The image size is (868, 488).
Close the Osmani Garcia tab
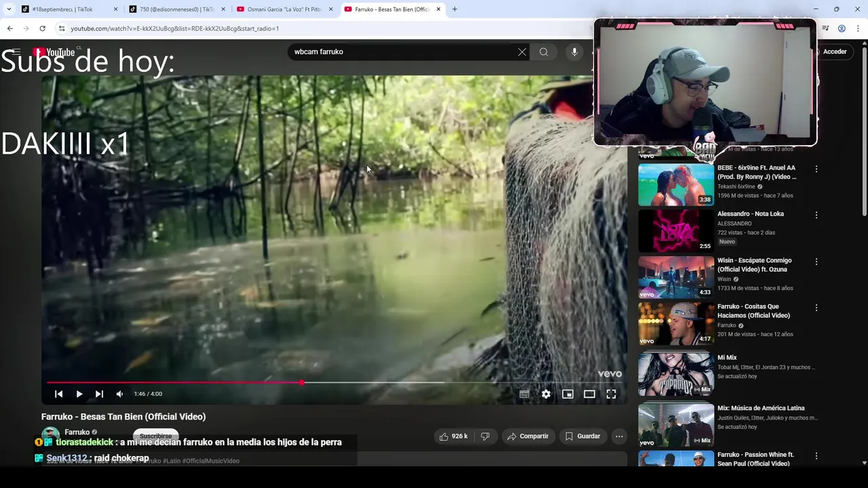[331, 9]
